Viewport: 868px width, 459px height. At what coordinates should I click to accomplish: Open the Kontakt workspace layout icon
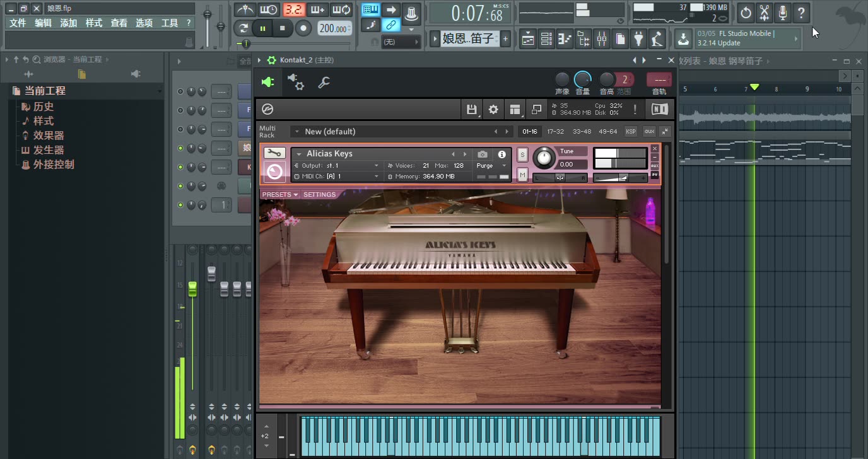coord(515,109)
